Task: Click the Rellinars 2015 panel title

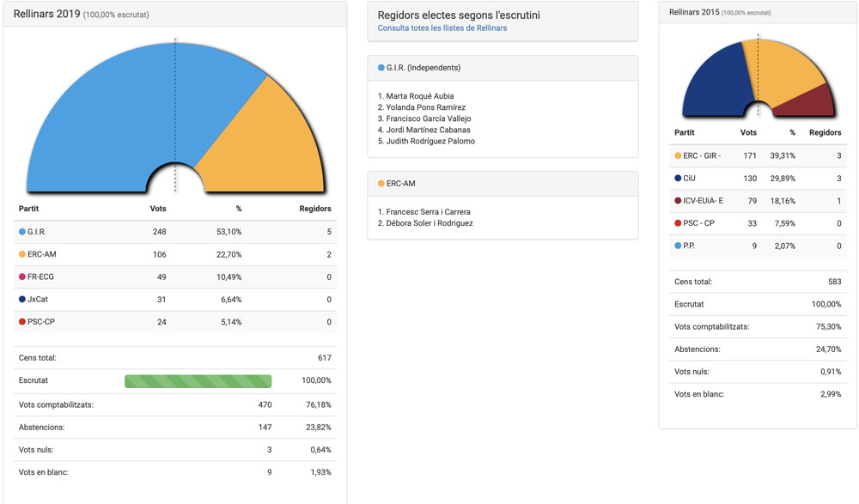Action: (694, 12)
